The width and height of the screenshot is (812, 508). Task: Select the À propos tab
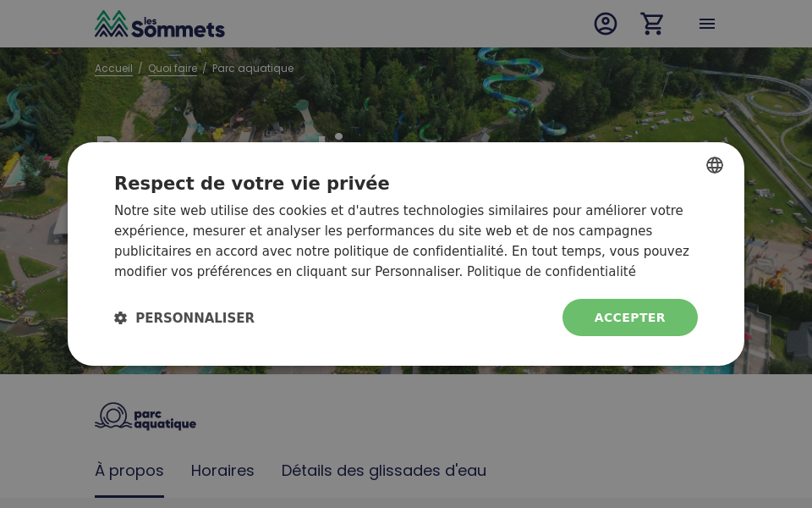pos(129,471)
